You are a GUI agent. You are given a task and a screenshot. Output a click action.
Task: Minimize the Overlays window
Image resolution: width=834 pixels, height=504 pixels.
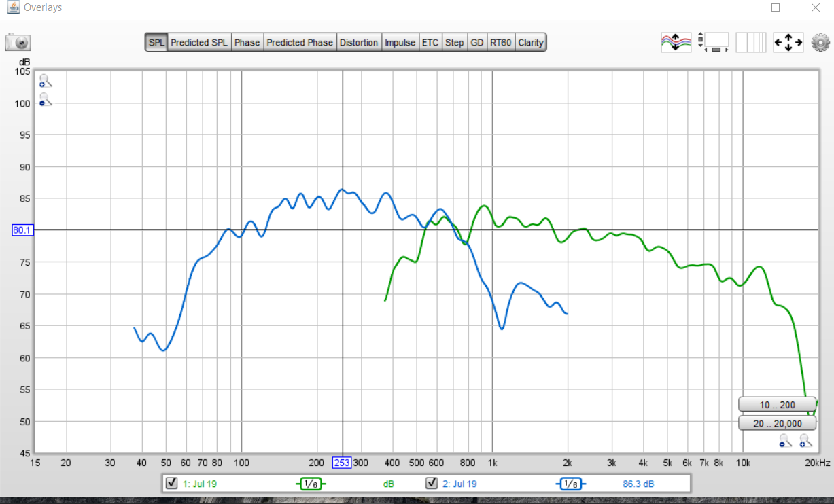click(x=736, y=7)
